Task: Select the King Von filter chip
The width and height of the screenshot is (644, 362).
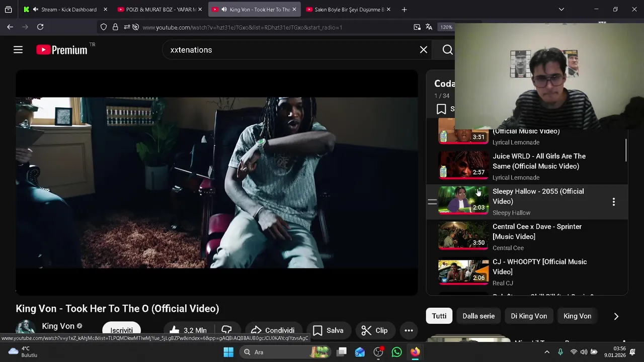Action: click(577, 316)
